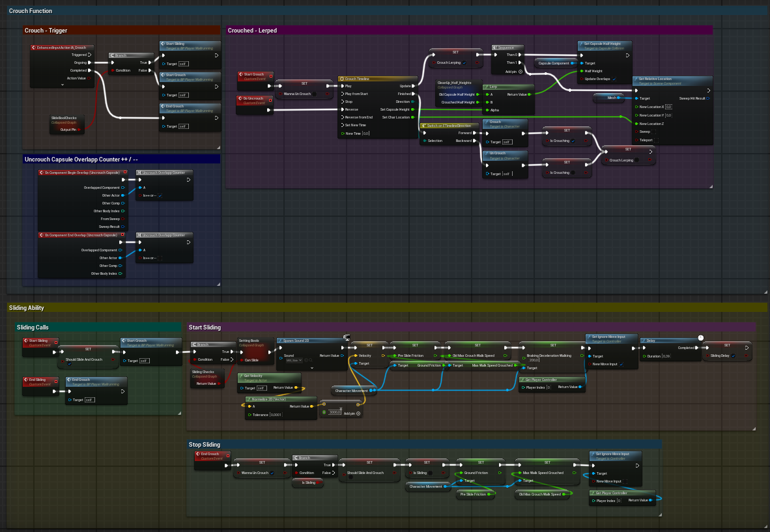This screenshot has width=770, height=532.
Task: Click the CleanUp_Half_Heights collapsed graph node
Action: coord(454,83)
